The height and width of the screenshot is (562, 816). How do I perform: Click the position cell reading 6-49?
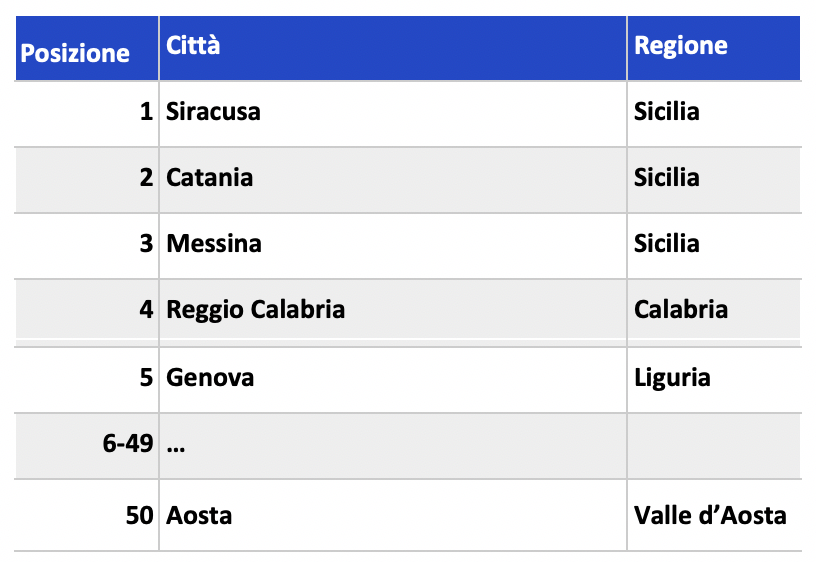coord(128,444)
